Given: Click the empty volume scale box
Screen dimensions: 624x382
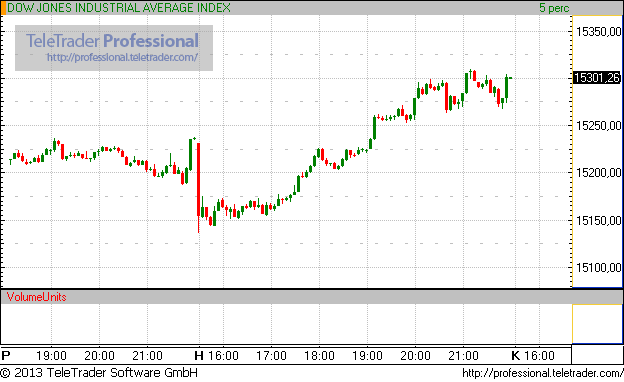Looking at the screenshot, I should [597, 324].
